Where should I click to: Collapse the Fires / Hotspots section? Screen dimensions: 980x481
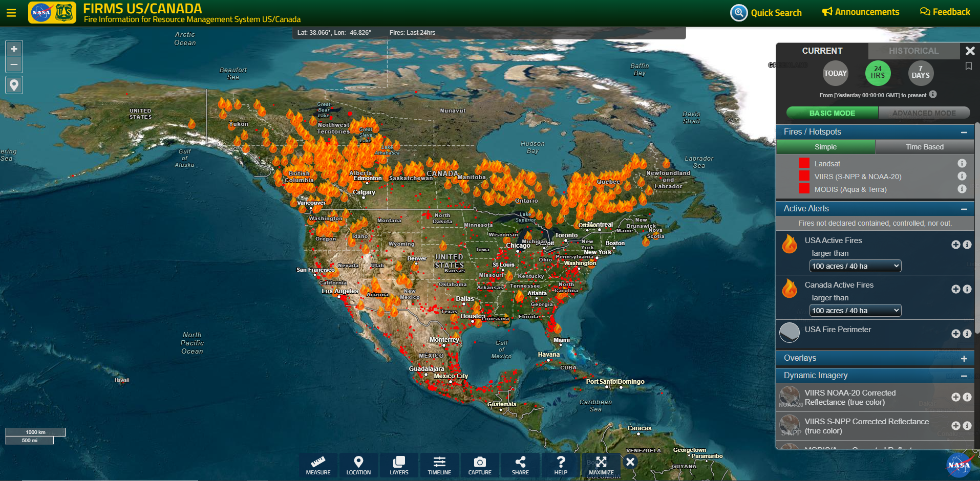[x=964, y=132]
